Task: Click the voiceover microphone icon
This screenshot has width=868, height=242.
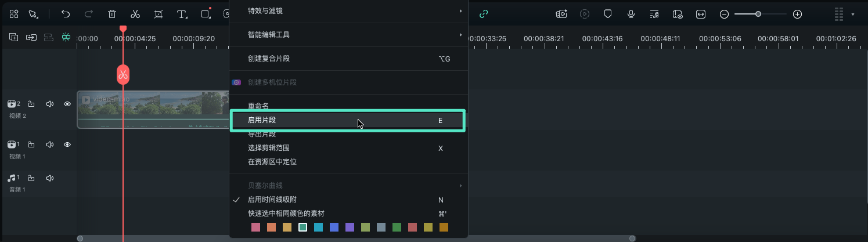Action: 631,14
